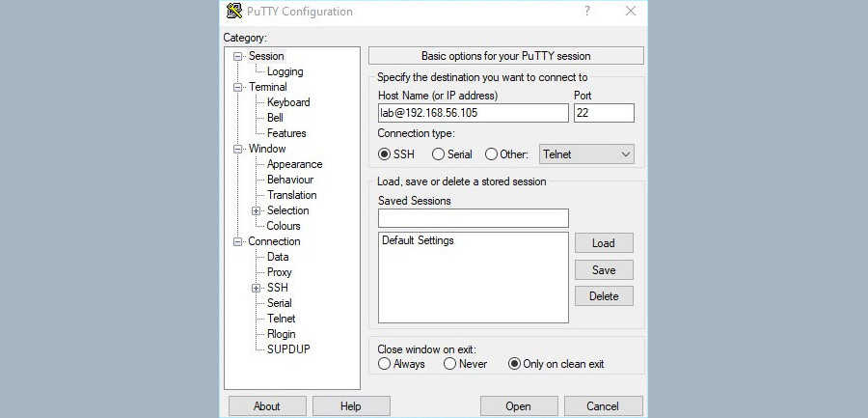Expand the SSH tree node

(x=256, y=288)
